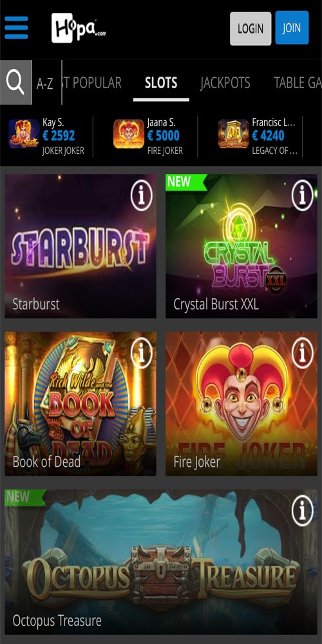Click the Hopa.com logo
Viewport: 322px width, 644px height.
click(x=79, y=28)
